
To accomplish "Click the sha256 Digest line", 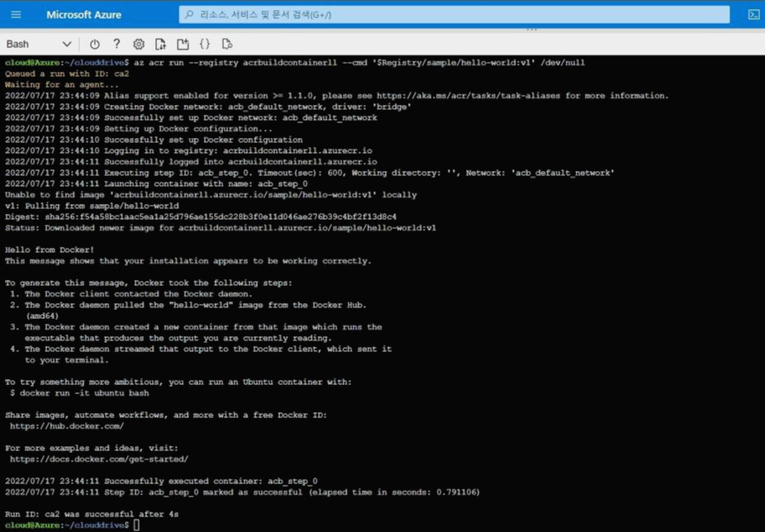I will pos(201,216).
